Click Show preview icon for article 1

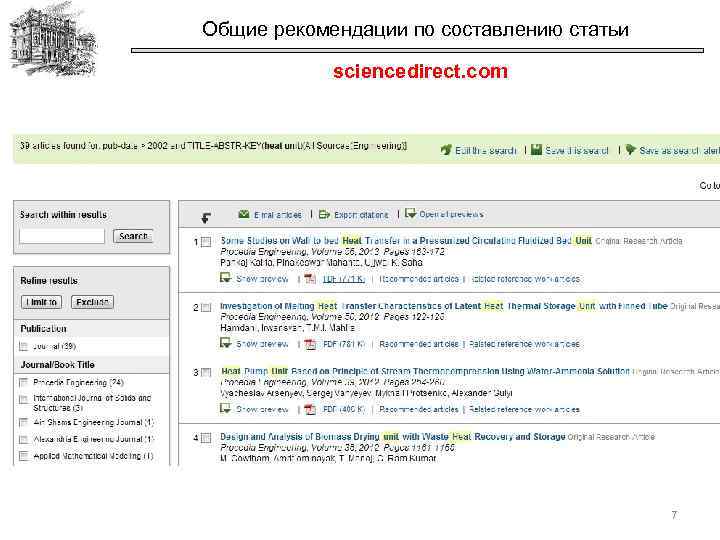pyautogui.click(x=225, y=278)
